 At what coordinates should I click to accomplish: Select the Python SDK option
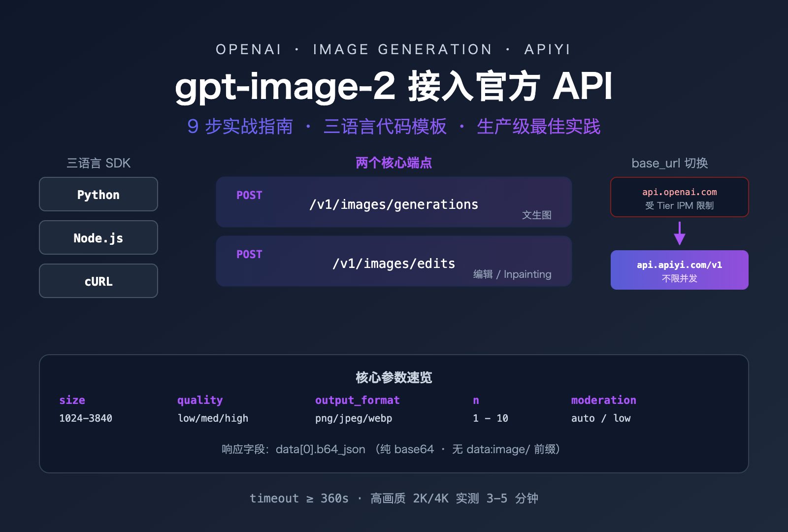[98, 194]
